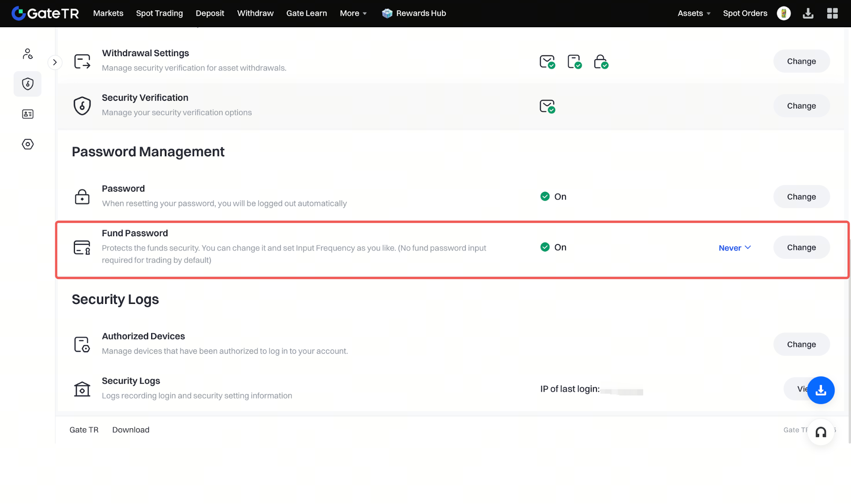Open Rewards Hub

click(414, 13)
